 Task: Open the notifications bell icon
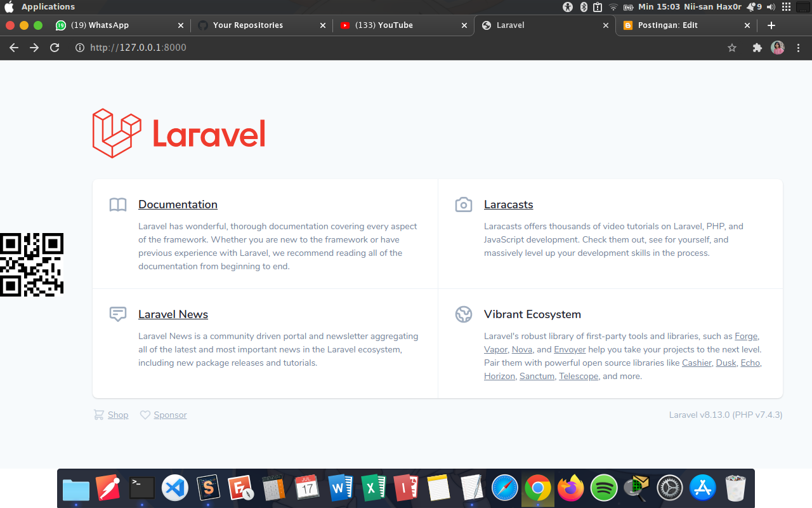[751, 7]
